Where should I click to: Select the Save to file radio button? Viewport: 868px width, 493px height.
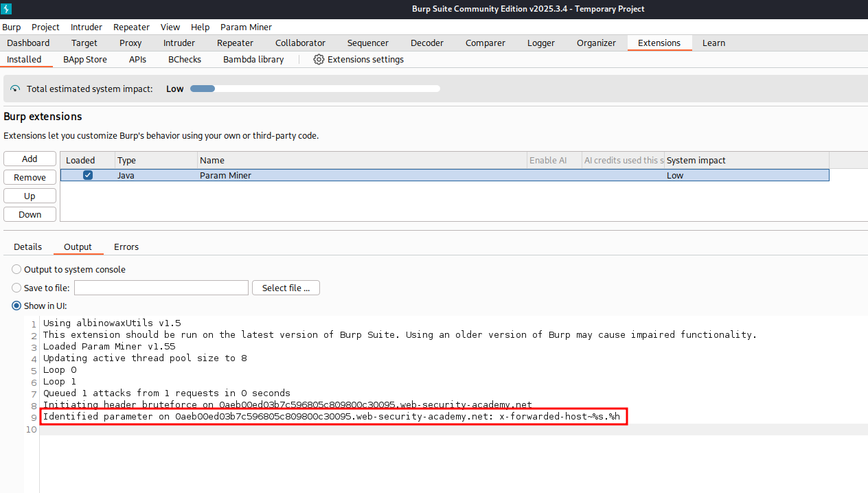coord(16,288)
